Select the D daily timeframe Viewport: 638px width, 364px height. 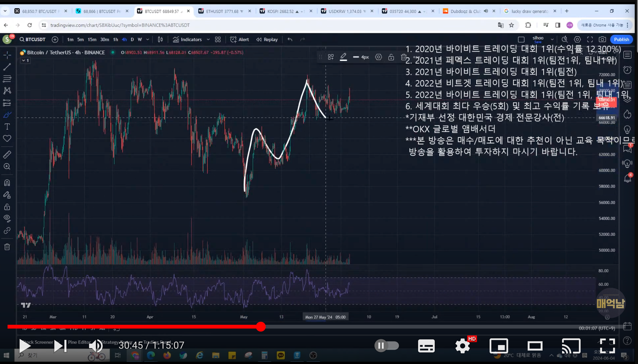pyautogui.click(x=132, y=40)
